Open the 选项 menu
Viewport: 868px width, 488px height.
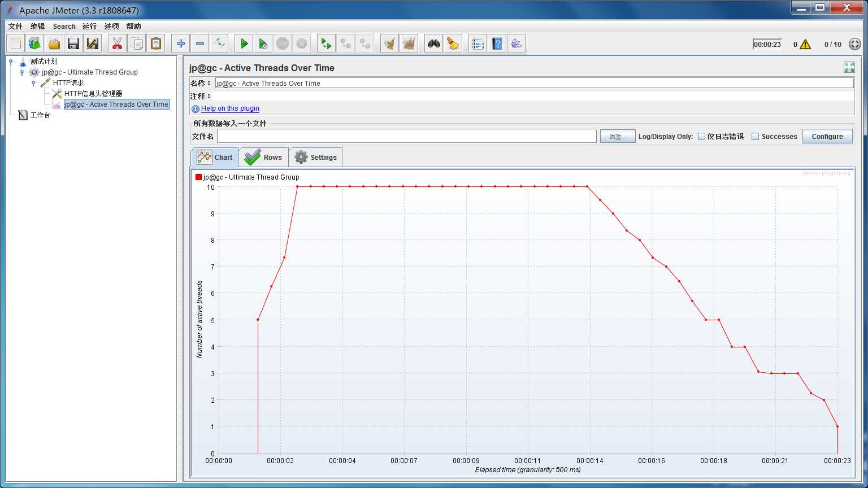111,26
